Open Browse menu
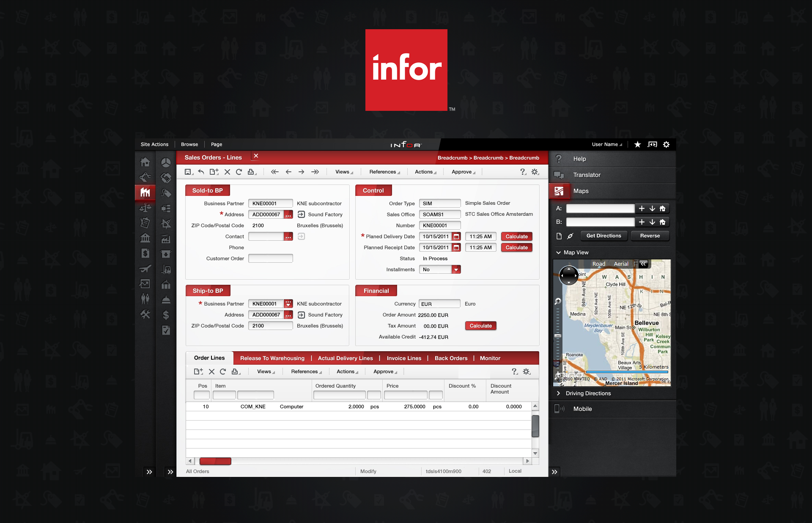 click(x=189, y=144)
